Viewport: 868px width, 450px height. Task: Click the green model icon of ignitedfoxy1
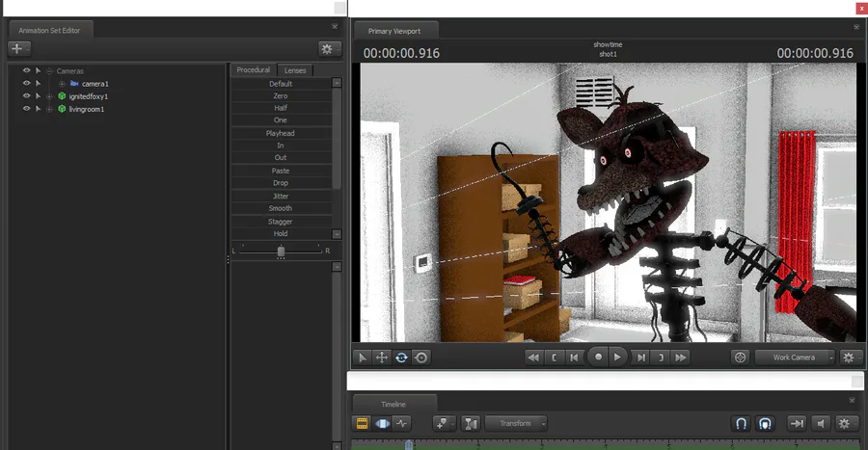[x=62, y=96]
